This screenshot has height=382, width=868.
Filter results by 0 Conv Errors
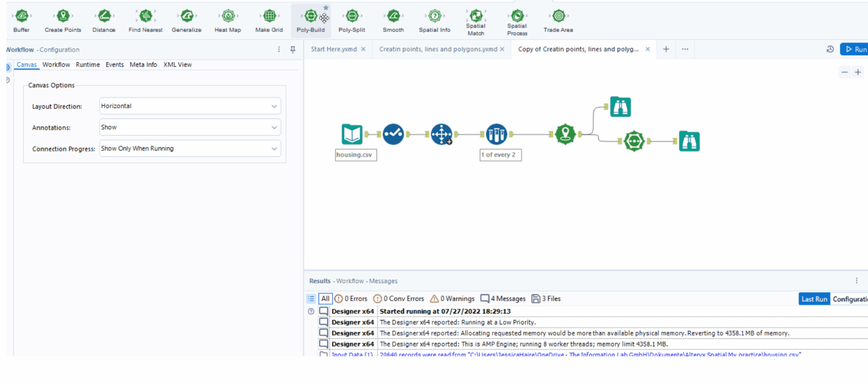click(x=399, y=299)
